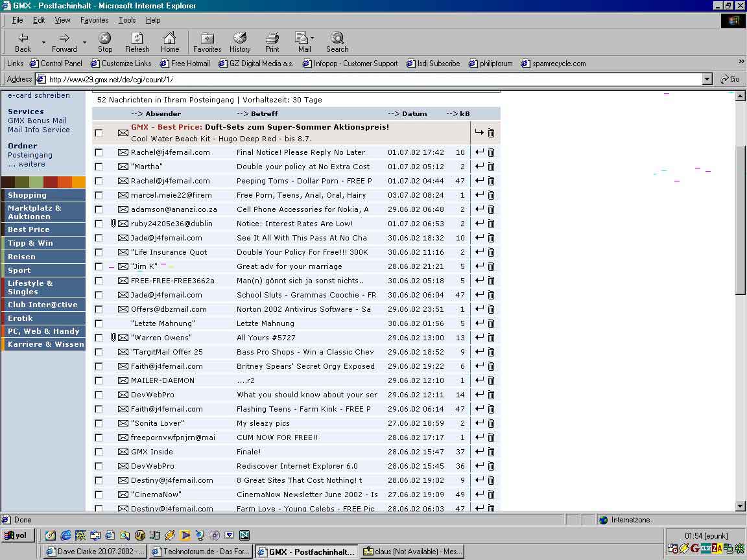Delete the "Letzte Mahnung" email
Screen dimensions: 747x560
[x=491, y=323]
